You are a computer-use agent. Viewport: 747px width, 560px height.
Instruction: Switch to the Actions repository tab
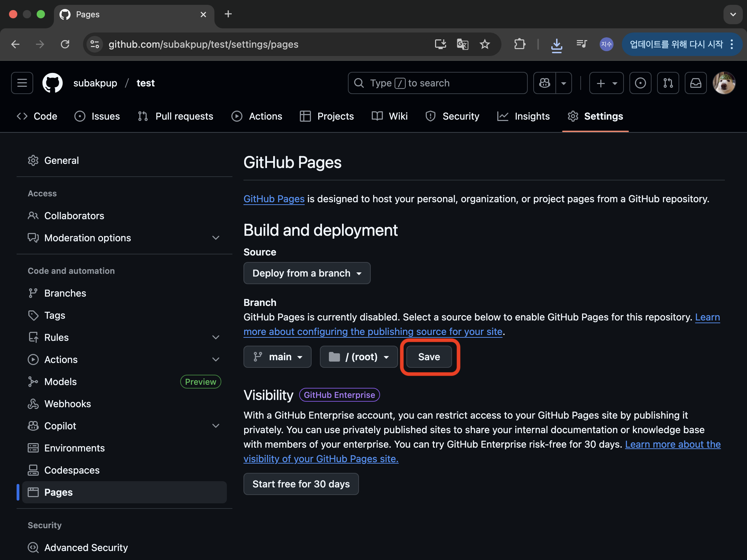[257, 116]
